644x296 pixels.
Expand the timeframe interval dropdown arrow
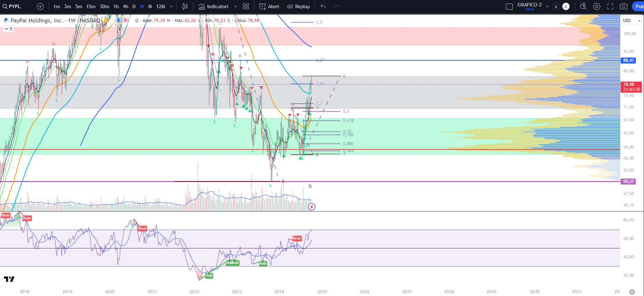tap(171, 6)
